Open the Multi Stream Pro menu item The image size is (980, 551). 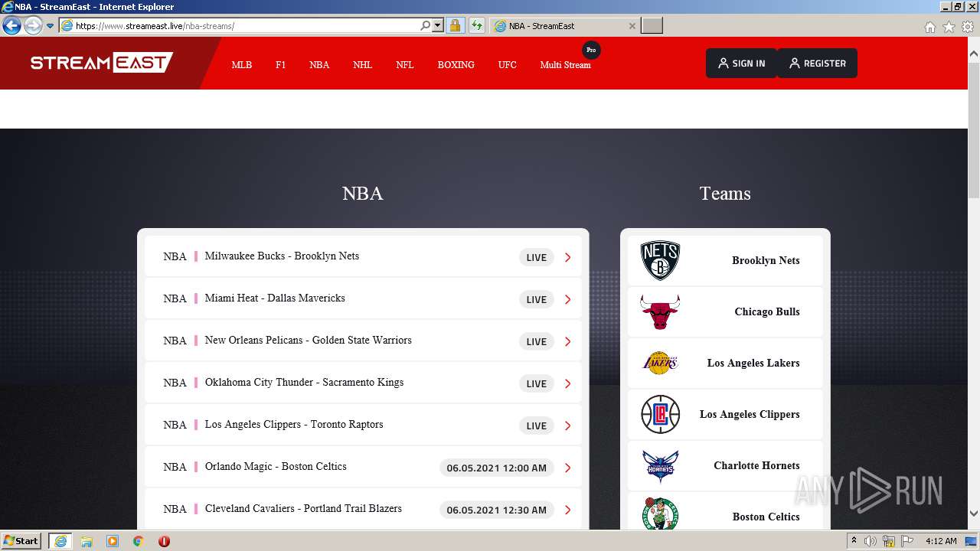[x=566, y=65]
